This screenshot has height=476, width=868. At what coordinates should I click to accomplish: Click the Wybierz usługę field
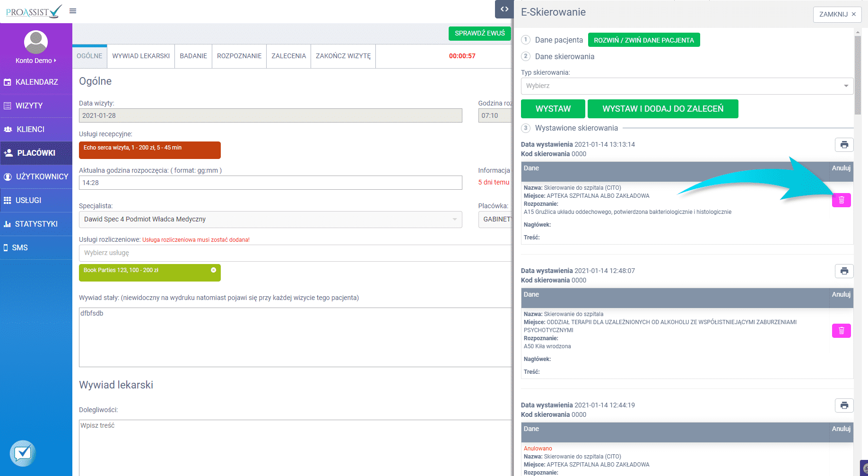295,253
